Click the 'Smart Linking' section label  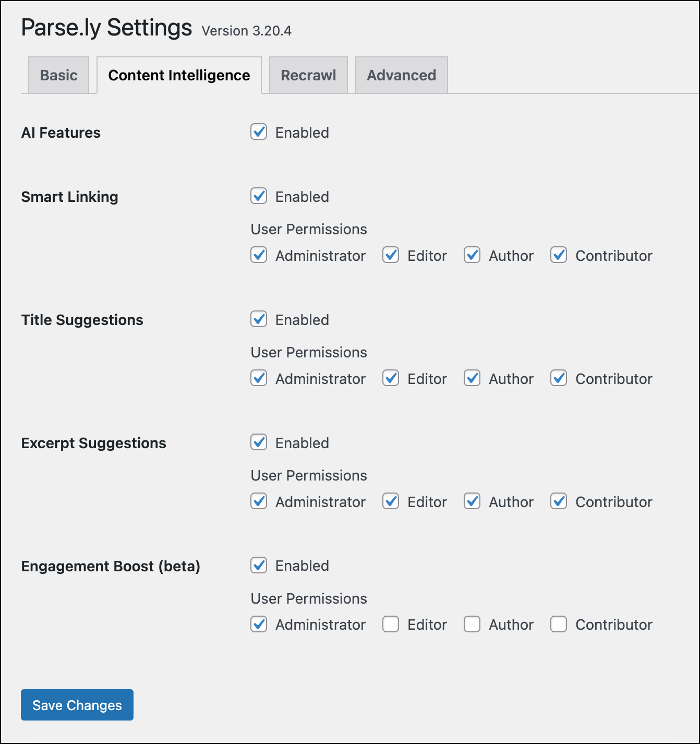coord(69,197)
